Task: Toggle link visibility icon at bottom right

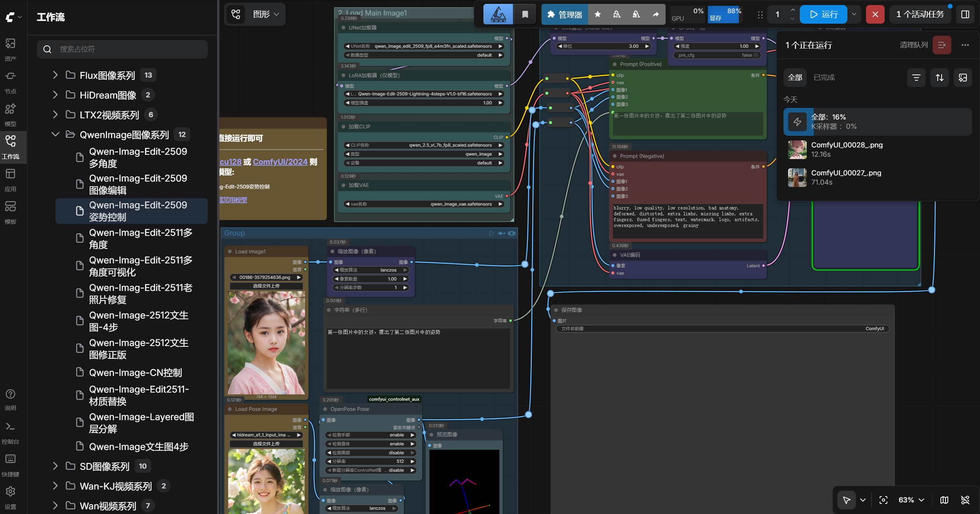Action: (x=965, y=500)
